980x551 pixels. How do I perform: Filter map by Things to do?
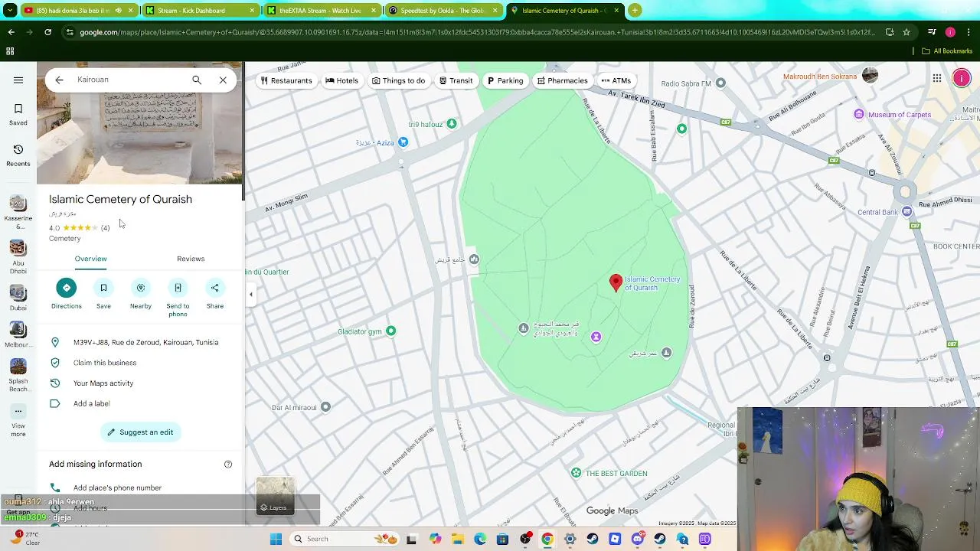point(398,80)
